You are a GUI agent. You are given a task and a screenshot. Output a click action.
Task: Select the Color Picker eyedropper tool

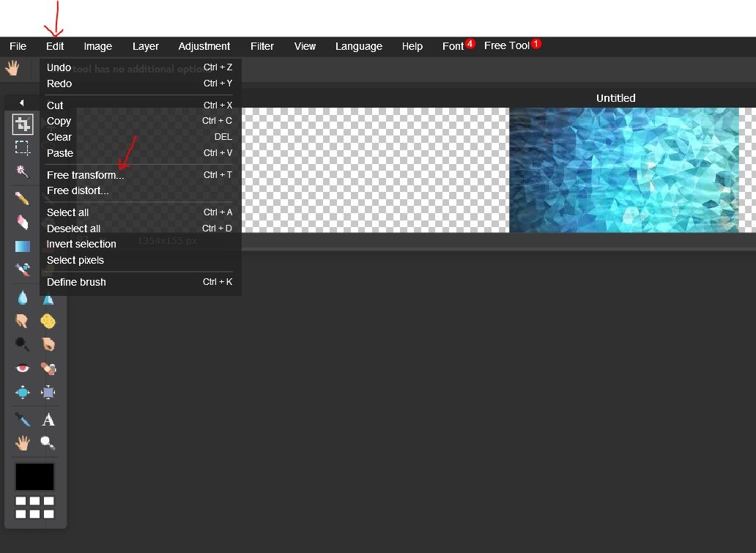[x=23, y=420]
